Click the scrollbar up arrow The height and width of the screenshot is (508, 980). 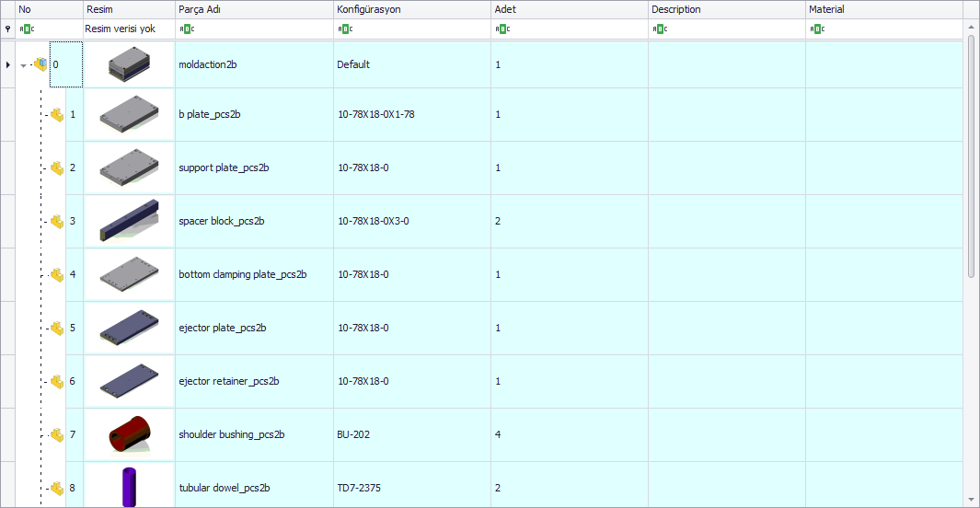tap(971, 27)
